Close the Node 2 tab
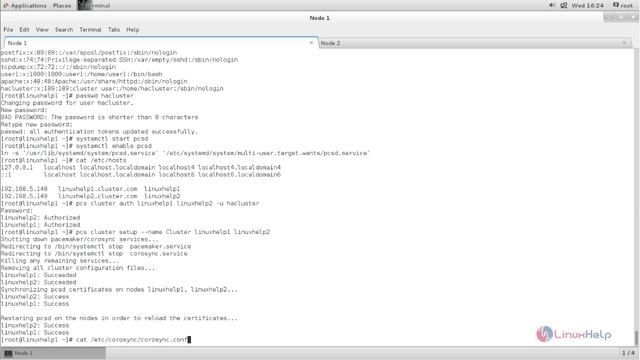Image resolution: width=640 pixels, height=360 pixels. [624, 43]
